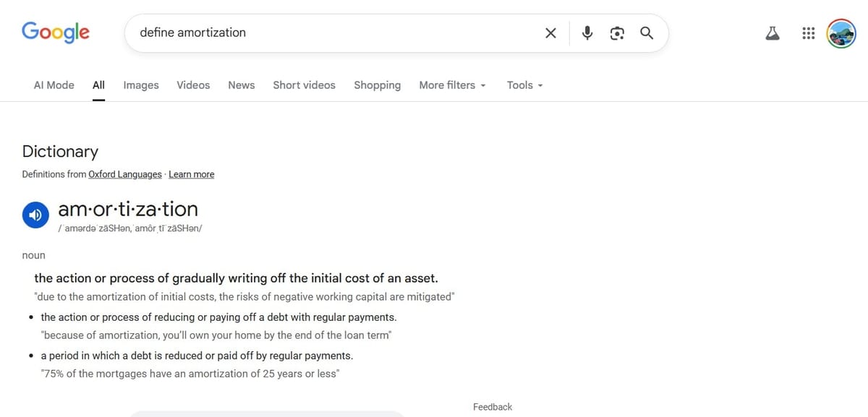
Task: Expand the Tools dropdown
Action: click(524, 85)
